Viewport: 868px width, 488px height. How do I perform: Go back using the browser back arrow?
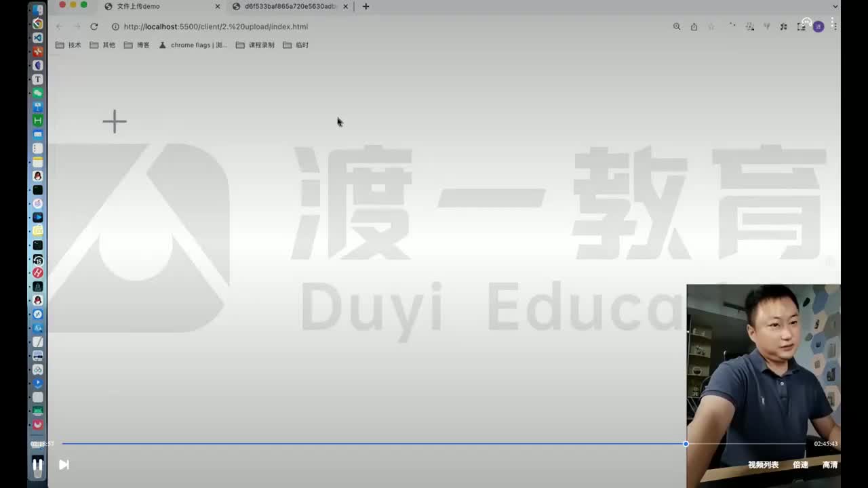(59, 26)
